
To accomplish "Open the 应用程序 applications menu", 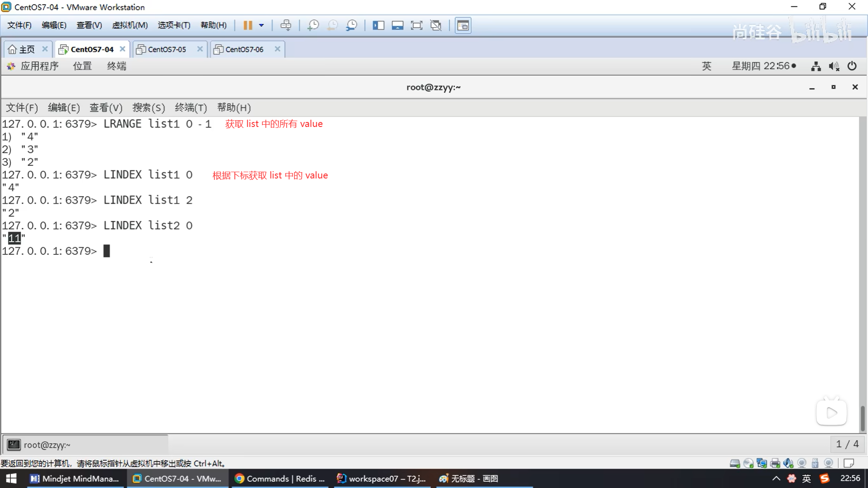I will coord(39,66).
